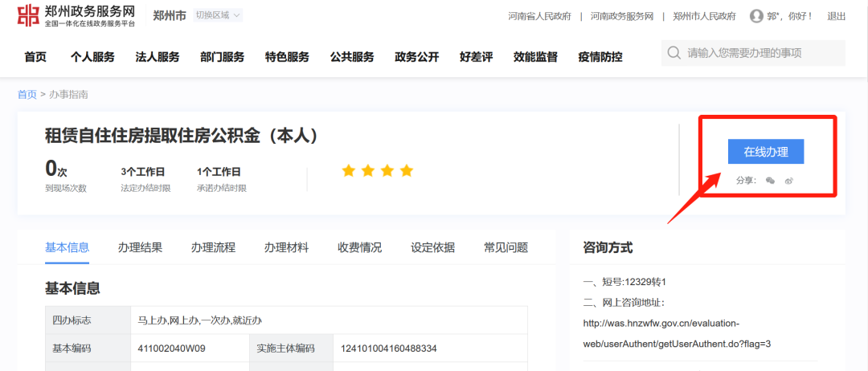Viewport: 868px width, 371px height.
Task: Open the 收费情况 tab
Action: coord(359,247)
